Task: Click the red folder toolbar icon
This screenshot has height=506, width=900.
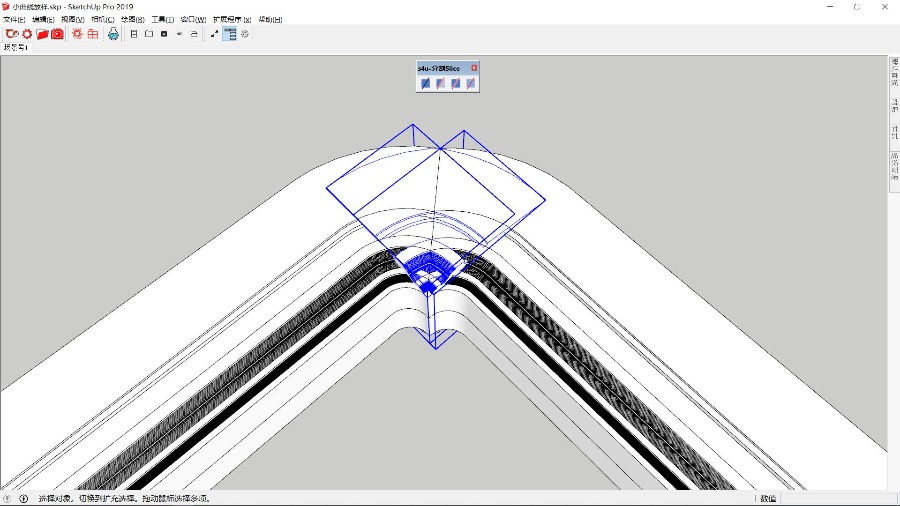Action: [42, 34]
